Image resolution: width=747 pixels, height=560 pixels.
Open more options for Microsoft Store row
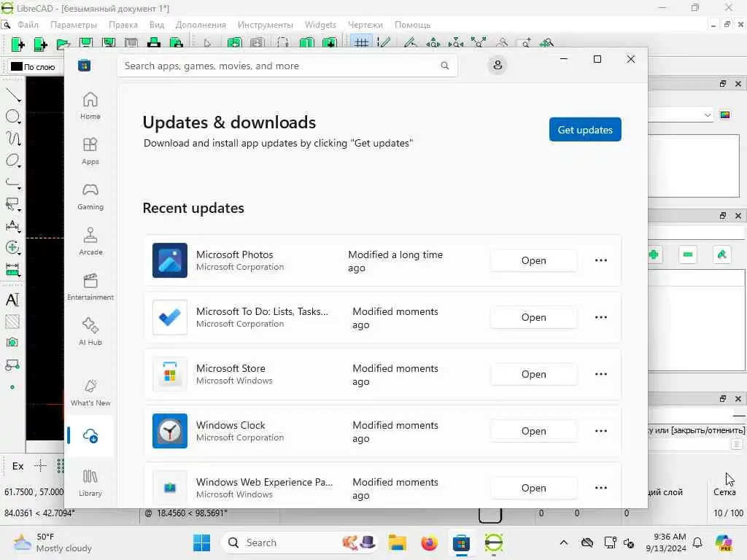coord(601,374)
